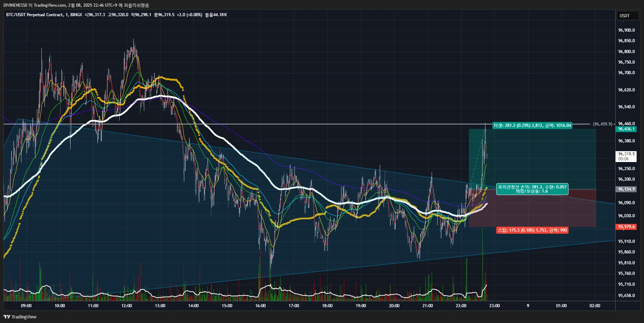Image resolution: width=644 pixels, height=323 pixels.
Task: Click the BINGX exchange label
Action: 76,15
